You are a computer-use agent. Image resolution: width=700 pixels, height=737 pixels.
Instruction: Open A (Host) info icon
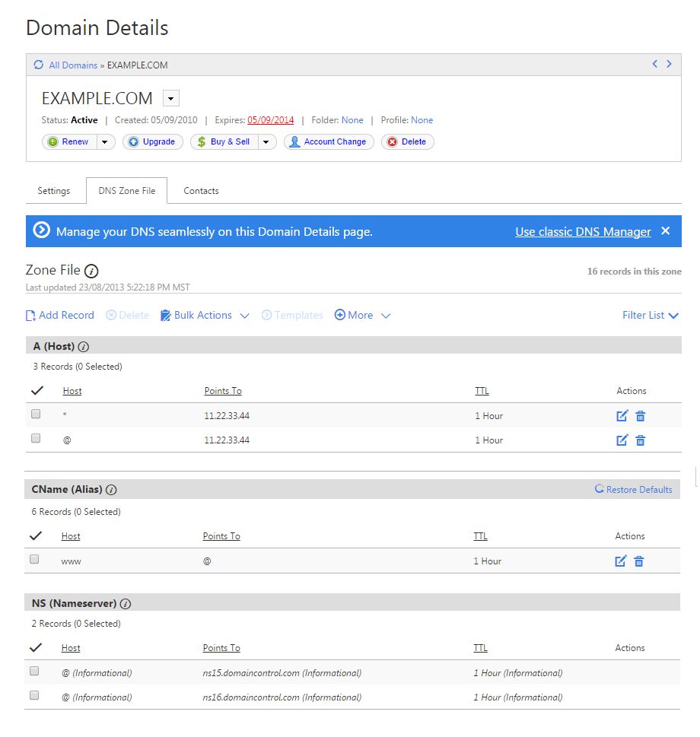pyautogui.click(x=83, y=347)
